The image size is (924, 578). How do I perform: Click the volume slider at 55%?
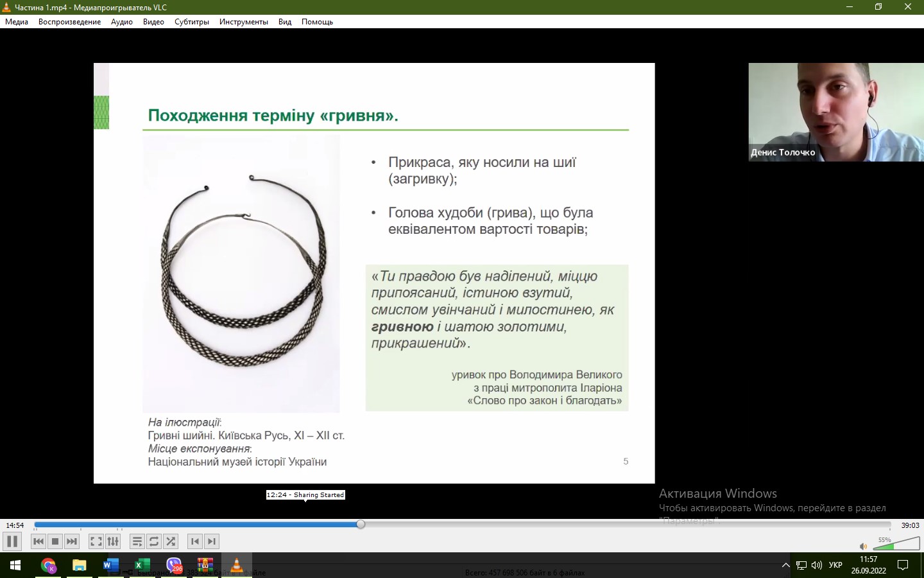[x=896, y=545]
